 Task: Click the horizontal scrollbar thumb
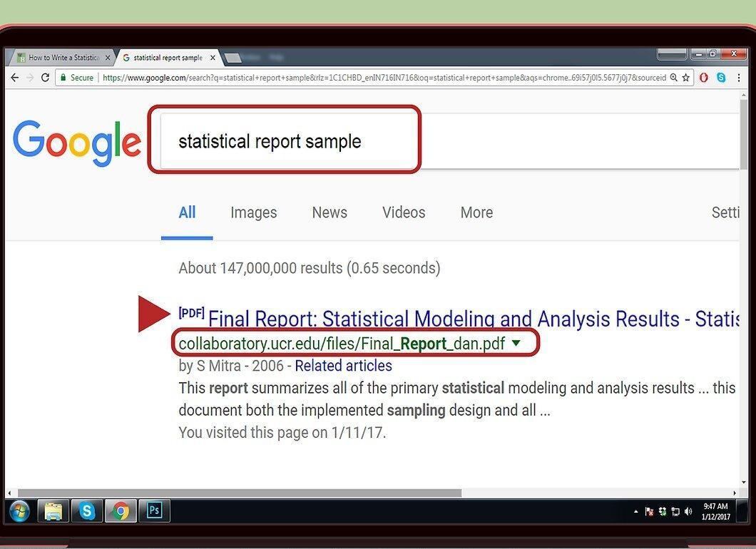tap(240, 493)
